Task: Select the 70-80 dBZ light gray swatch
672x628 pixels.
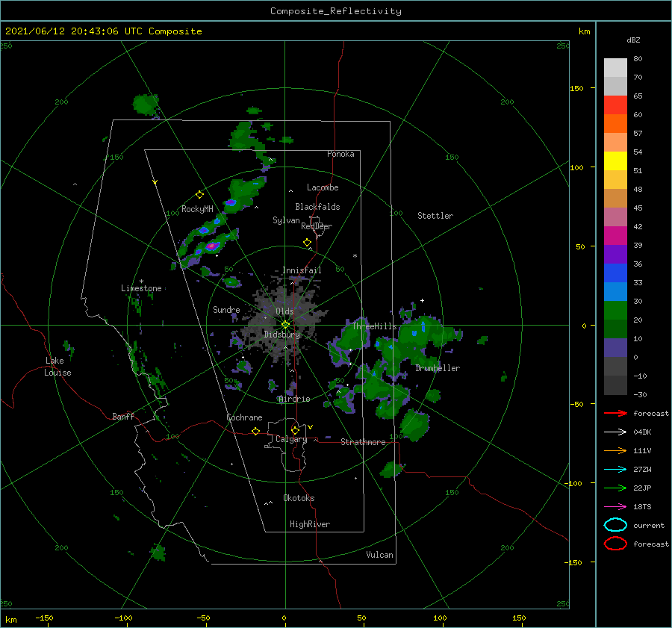Action: [615, 68]
